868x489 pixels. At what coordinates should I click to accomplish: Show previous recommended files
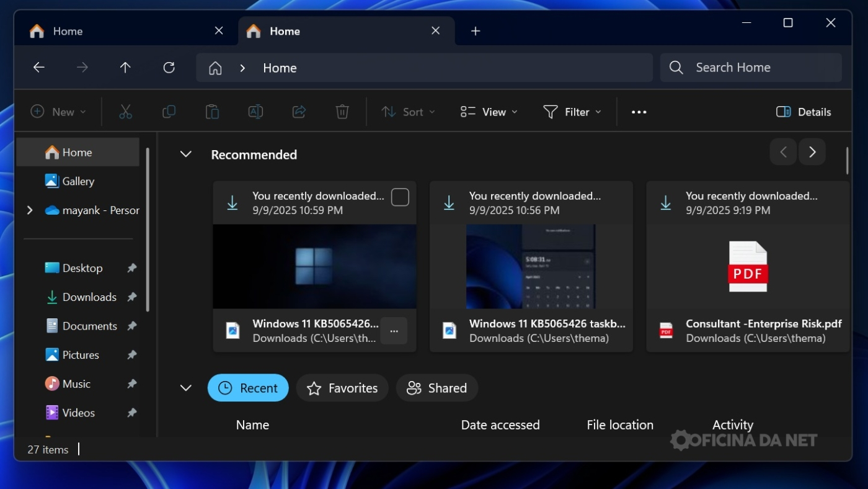click(x=783, y=152)
